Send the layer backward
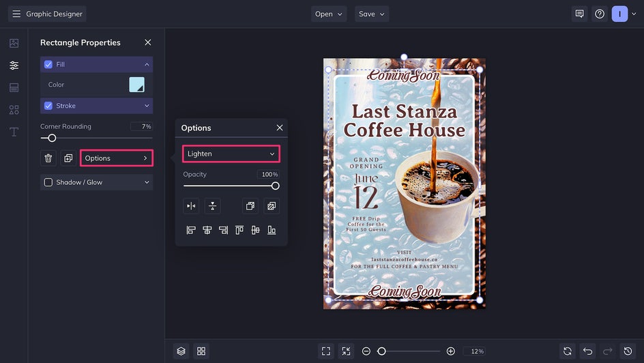Image resolution: width=644 pixels, height=363 pixels. pos(272,206)
